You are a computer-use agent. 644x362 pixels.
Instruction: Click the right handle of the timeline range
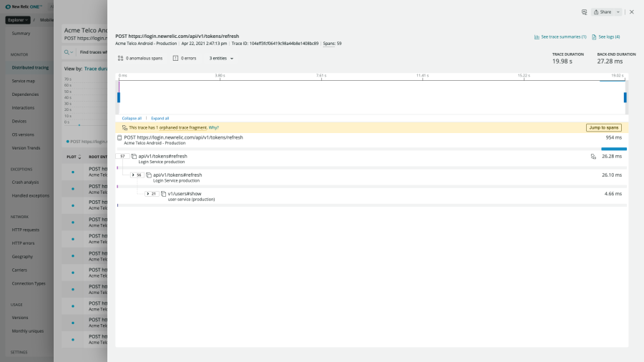tap(625, 97)
